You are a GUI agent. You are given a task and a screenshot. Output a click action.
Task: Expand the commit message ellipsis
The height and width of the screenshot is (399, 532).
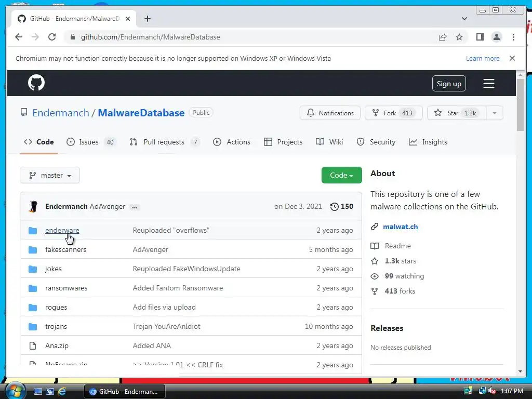[x=135, y=207]
